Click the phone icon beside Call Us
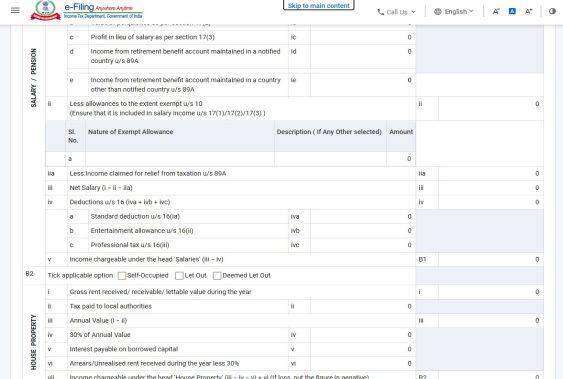Viewport: 563px width, 379px height. [x=381, y=12]
